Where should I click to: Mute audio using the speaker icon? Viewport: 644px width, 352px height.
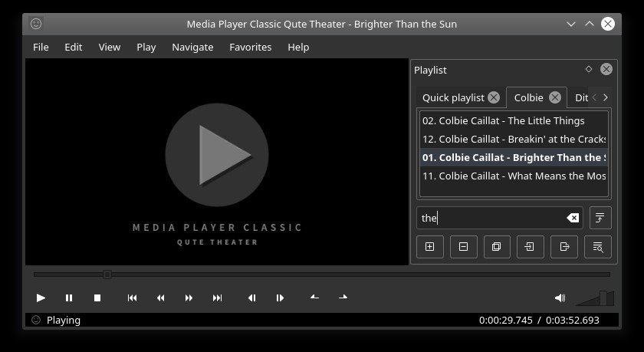tap(560, 298)
